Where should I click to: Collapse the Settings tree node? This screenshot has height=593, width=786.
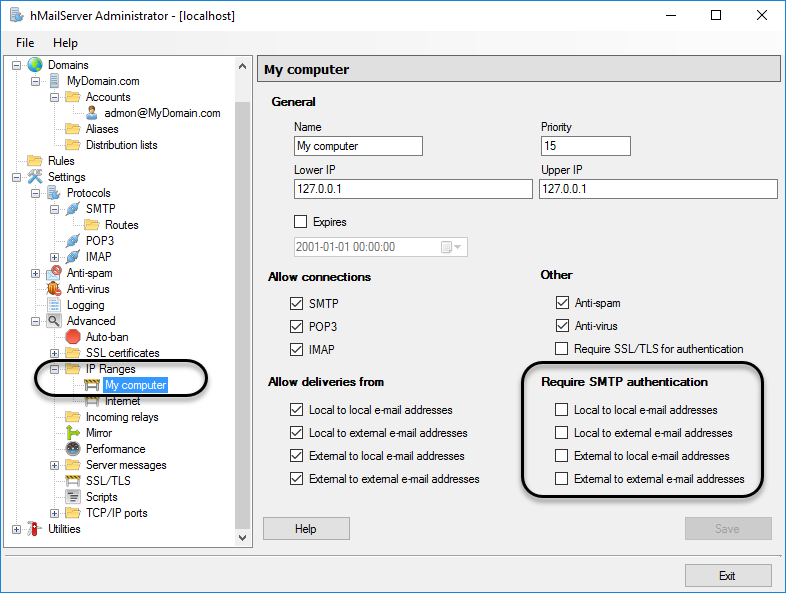(x=17, y=177)
